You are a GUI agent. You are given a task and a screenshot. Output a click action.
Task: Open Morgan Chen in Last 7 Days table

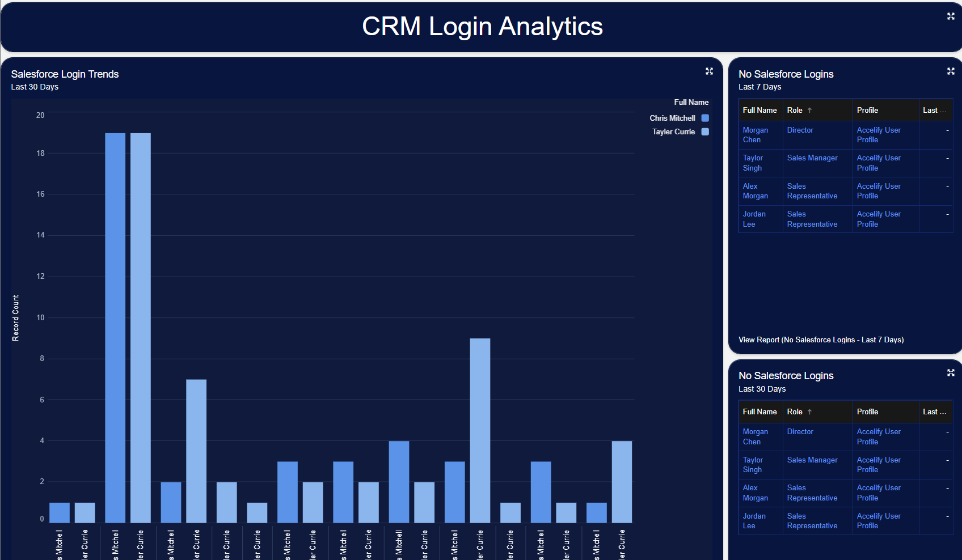755,135
